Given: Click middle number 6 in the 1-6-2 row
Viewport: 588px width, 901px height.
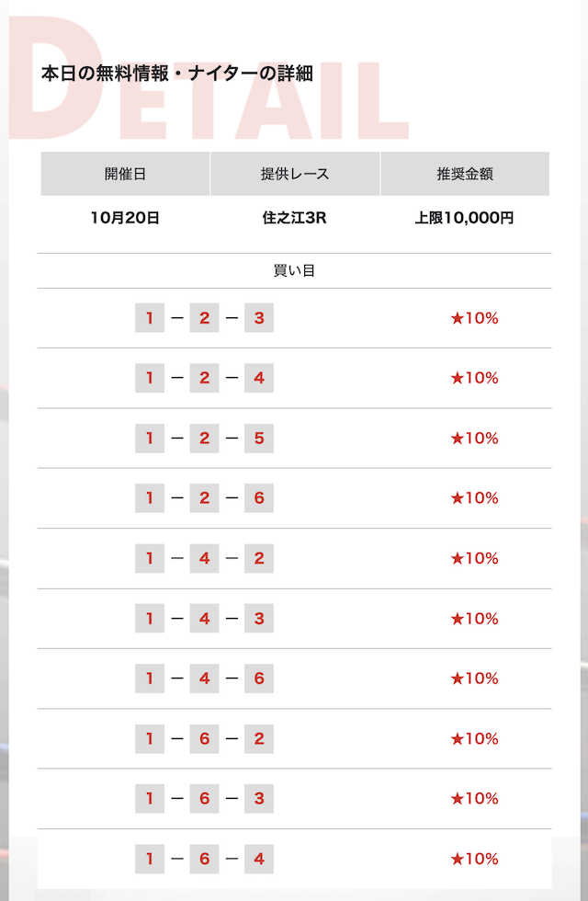Looking at the screenshot, I should point(204,738).
